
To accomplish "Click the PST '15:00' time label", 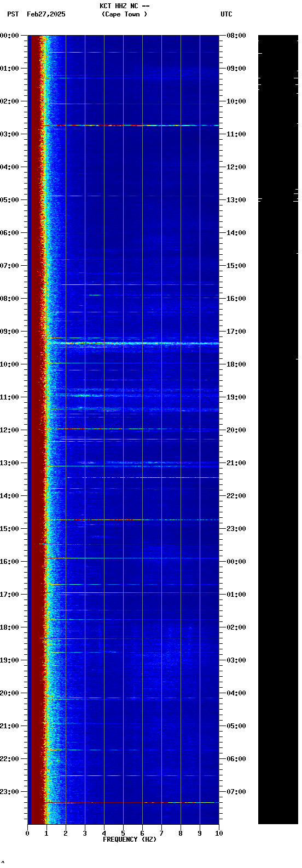I will 10,529.
